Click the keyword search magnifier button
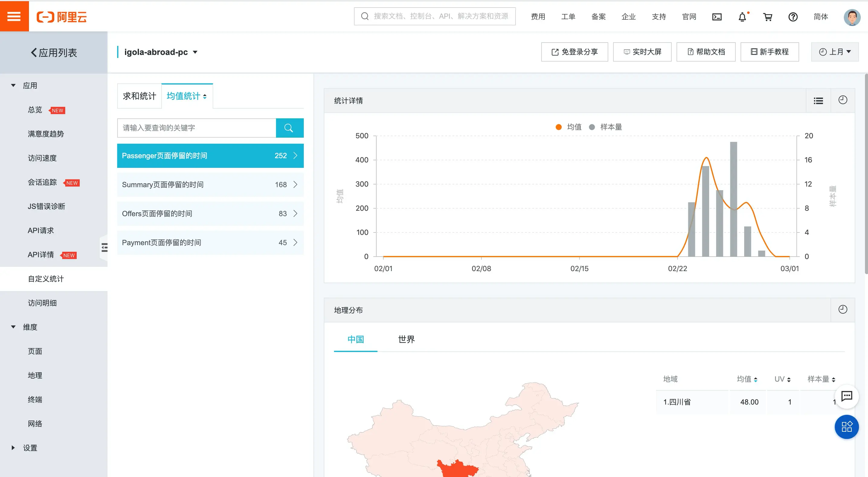 coord(289,128)
